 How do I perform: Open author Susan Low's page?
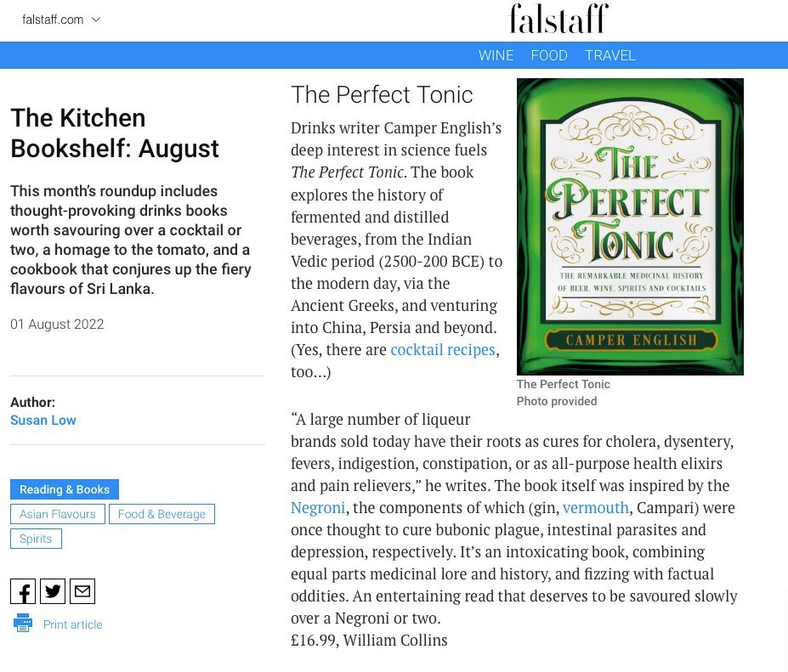click(43, 421)
